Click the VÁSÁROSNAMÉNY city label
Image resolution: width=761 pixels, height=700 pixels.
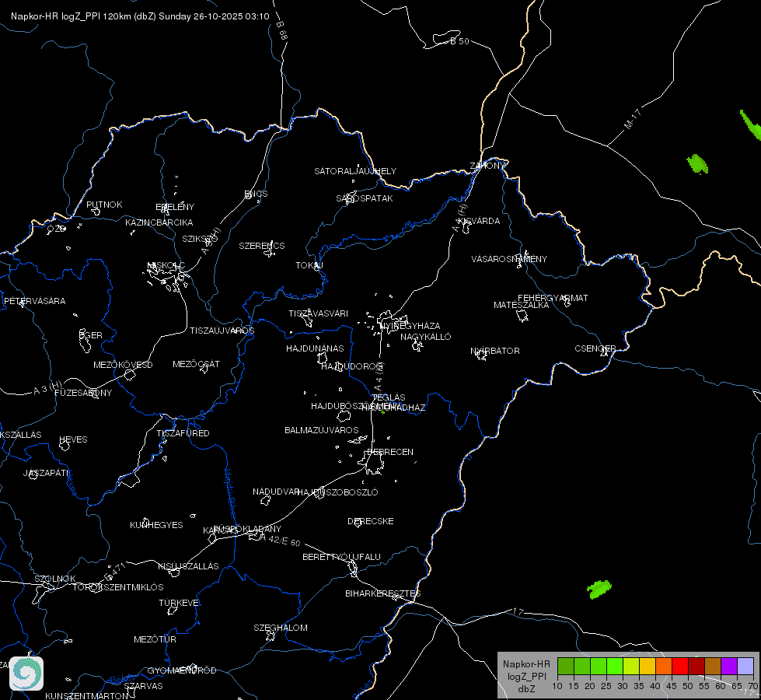tap(509, 259)
